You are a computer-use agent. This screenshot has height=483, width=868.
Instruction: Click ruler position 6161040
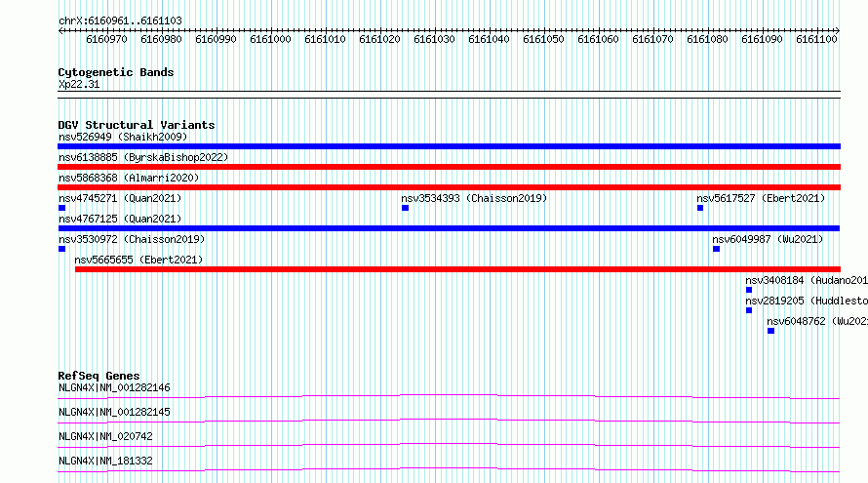489,39
